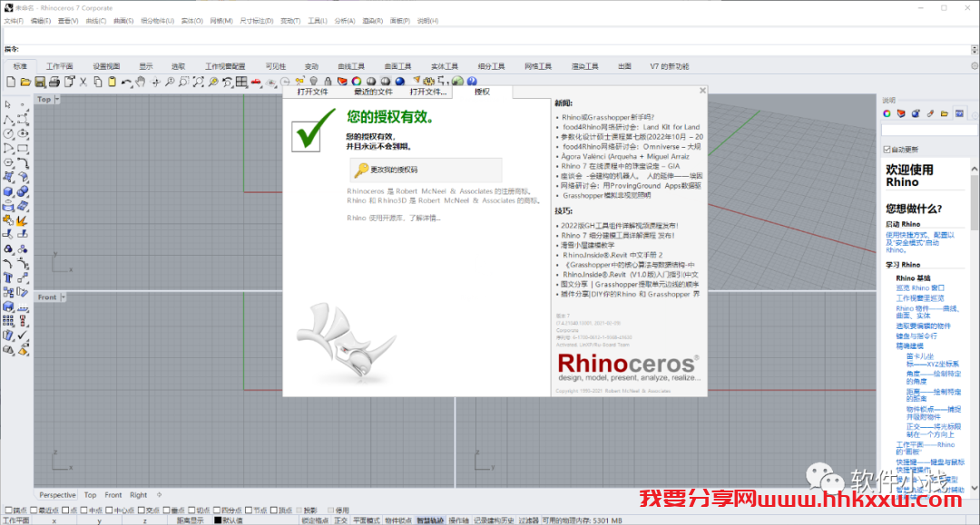Open the 了解详情 link
Image resolution: width=980 pixels, height=525 pixels.
(x=425, y=218)
